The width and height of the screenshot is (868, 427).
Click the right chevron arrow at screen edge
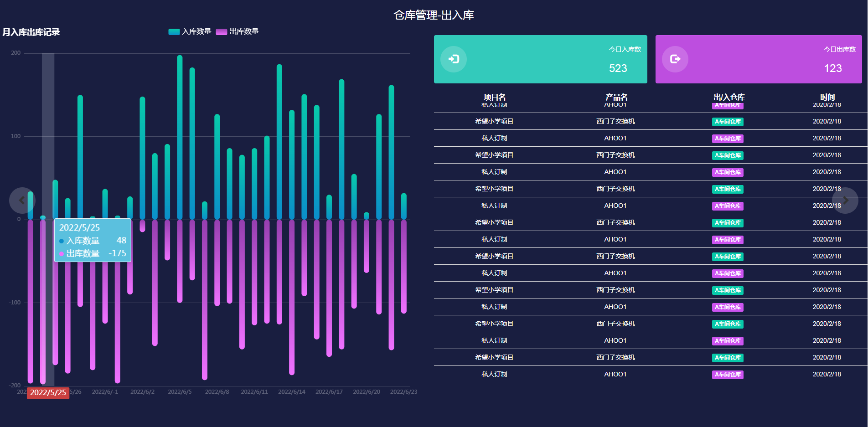[x=846, y=200]
